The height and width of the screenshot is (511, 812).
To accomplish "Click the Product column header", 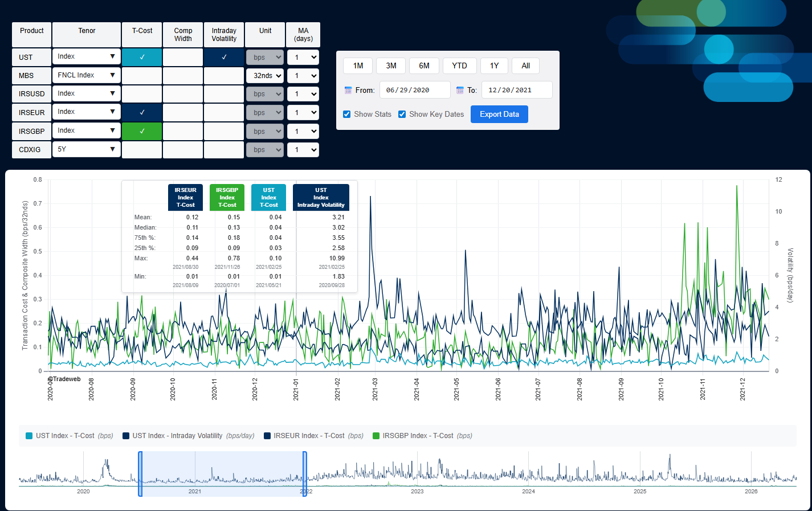I will pyautogui.click(x=32, y=35).
